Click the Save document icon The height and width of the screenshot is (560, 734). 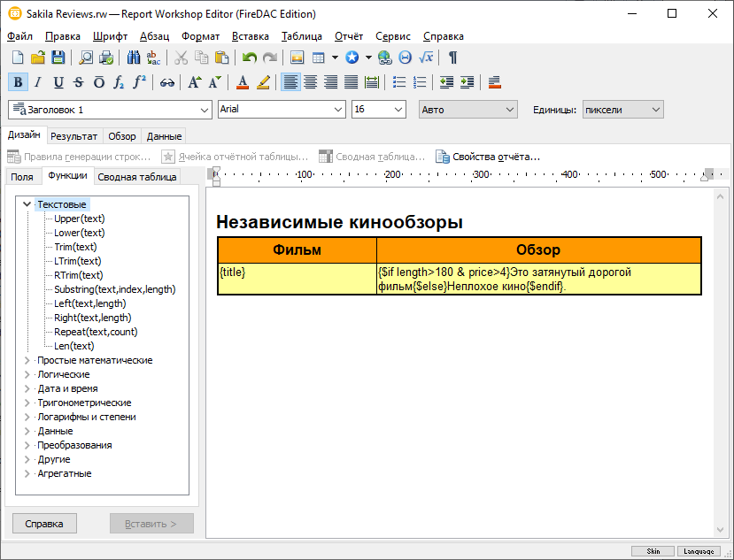tap(58, 58)
